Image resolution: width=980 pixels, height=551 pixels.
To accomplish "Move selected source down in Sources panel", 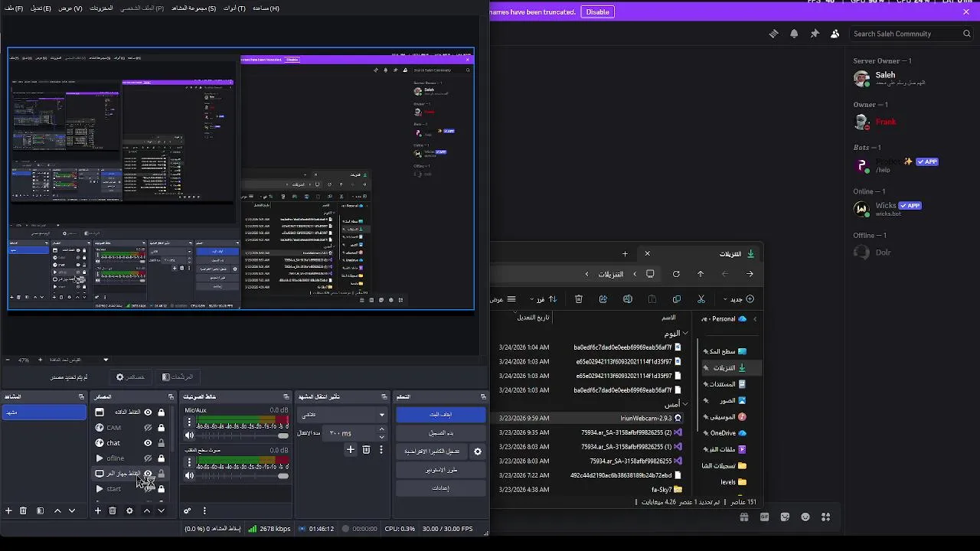I will 161,510.
